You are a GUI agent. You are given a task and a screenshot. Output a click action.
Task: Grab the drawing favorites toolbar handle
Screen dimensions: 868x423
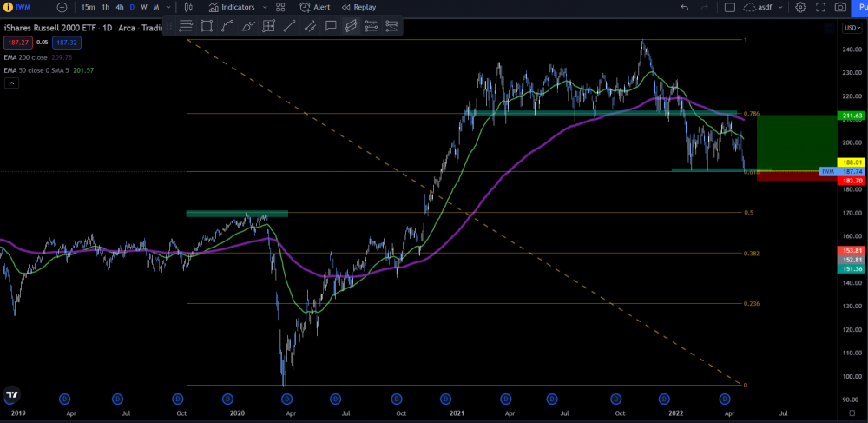(x=169, y=25)
